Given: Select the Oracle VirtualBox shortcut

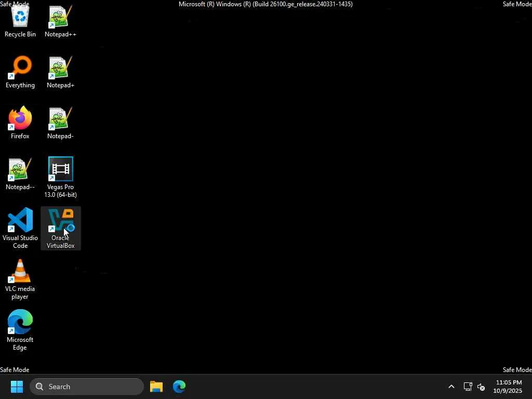Looking at the screenshot, I should pos(60,228).
